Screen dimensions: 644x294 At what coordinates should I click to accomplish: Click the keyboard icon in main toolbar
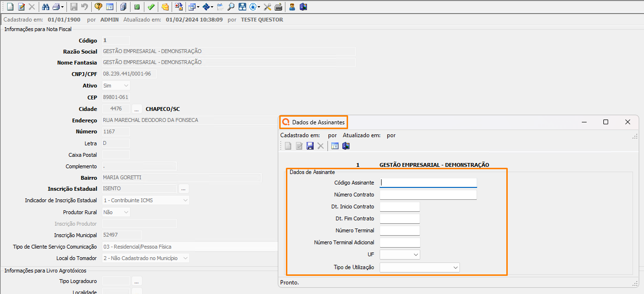coord(278,7)
